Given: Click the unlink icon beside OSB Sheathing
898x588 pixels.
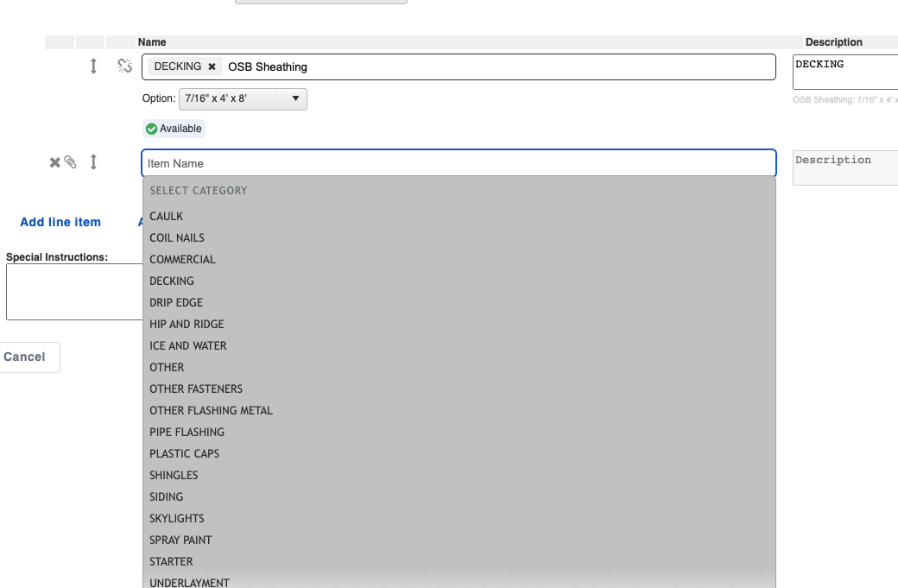Looking at the screenshot, I should (124, 66).
